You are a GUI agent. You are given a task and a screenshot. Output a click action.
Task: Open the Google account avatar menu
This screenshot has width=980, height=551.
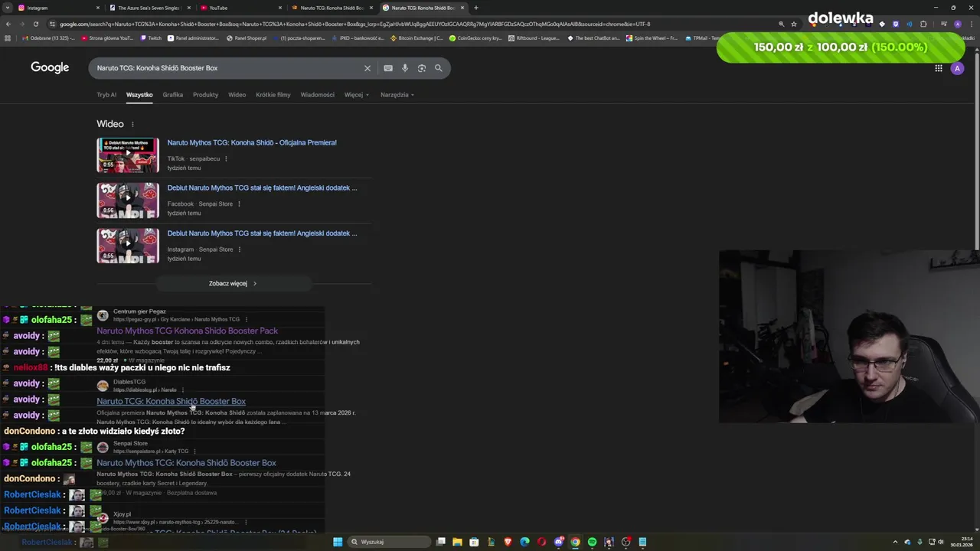(x=957, y=68)
